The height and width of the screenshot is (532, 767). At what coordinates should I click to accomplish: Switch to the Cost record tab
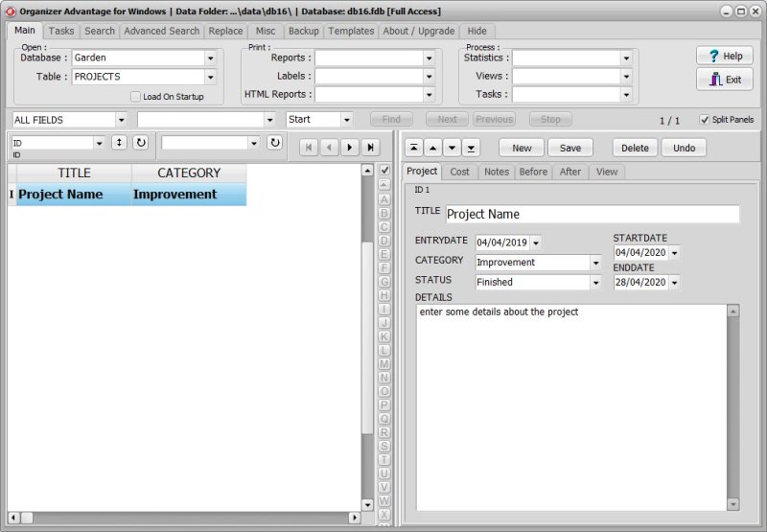459,172
